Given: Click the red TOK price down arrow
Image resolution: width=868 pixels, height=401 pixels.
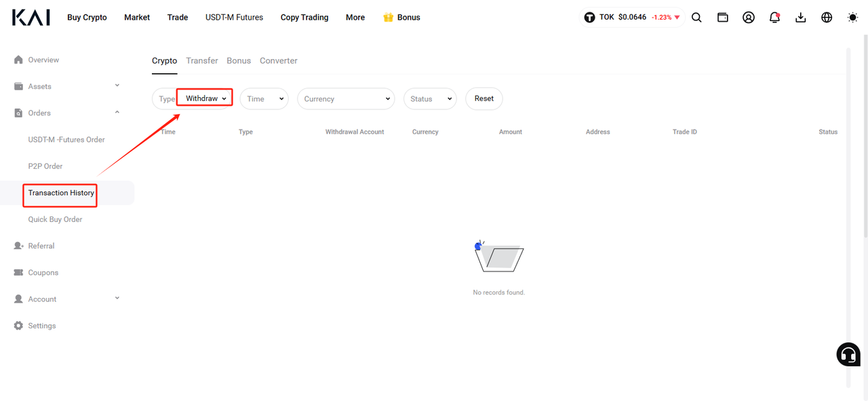Looking at the screenshot, I should (677, 18).
